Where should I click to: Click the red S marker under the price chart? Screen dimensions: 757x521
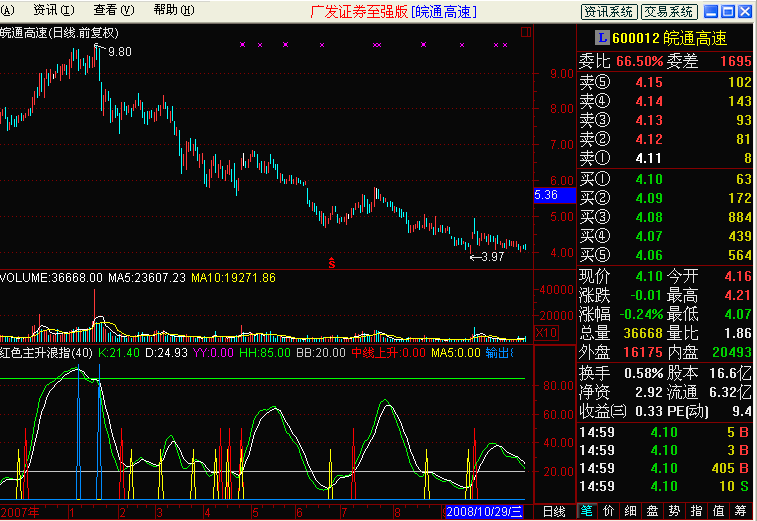tap(332, 263)
